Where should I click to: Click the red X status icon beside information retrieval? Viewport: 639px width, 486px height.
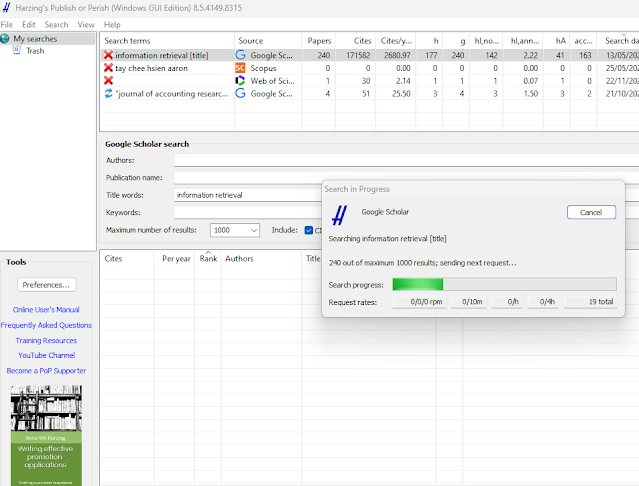108,55
